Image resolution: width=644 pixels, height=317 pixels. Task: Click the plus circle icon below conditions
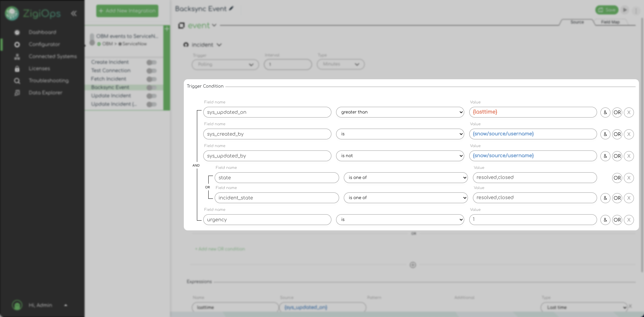[413, 265]
